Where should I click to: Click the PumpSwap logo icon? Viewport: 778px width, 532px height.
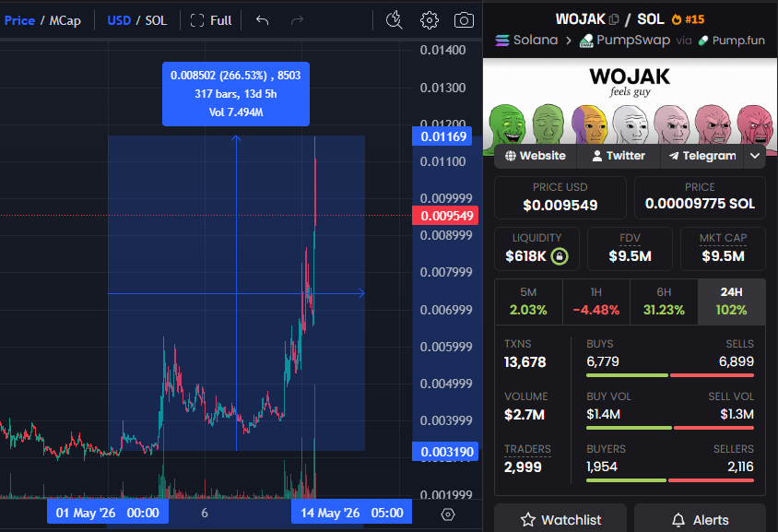(586, 41)
